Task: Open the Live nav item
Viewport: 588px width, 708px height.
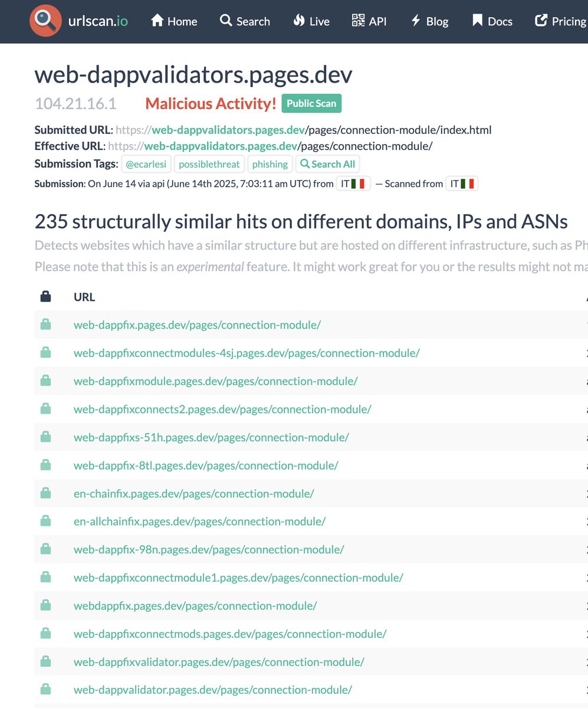Action: point(311,21)
